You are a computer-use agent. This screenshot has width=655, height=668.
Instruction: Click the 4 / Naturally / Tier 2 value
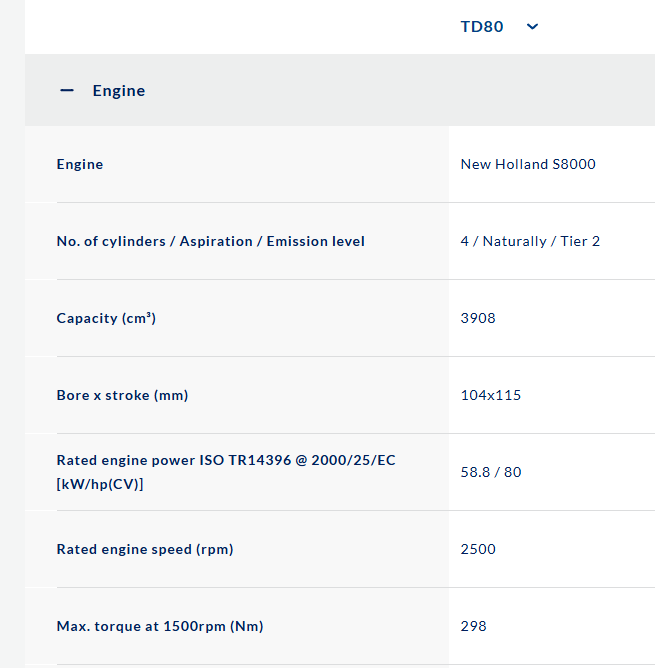pyautogui.click(x=530, y=241)
